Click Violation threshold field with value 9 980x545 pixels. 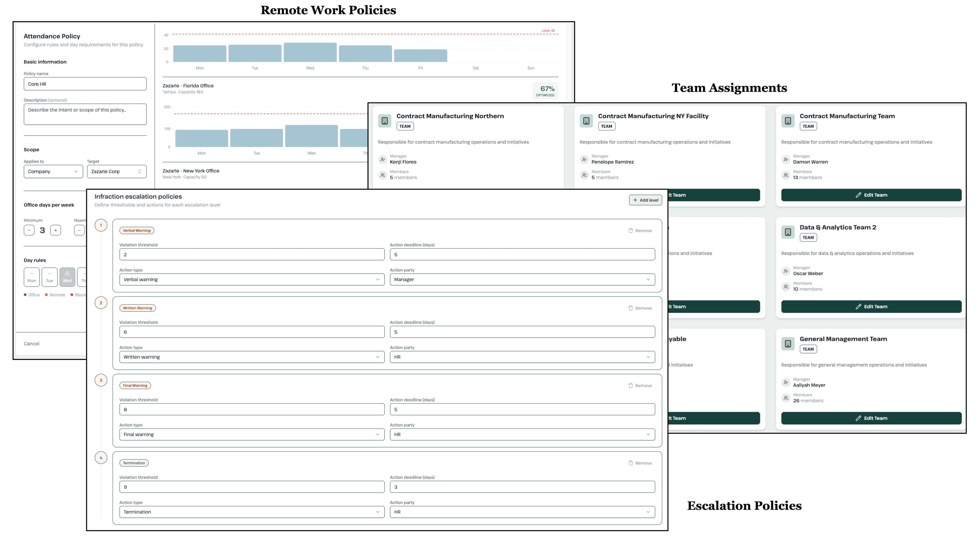[x=252, y=487]
